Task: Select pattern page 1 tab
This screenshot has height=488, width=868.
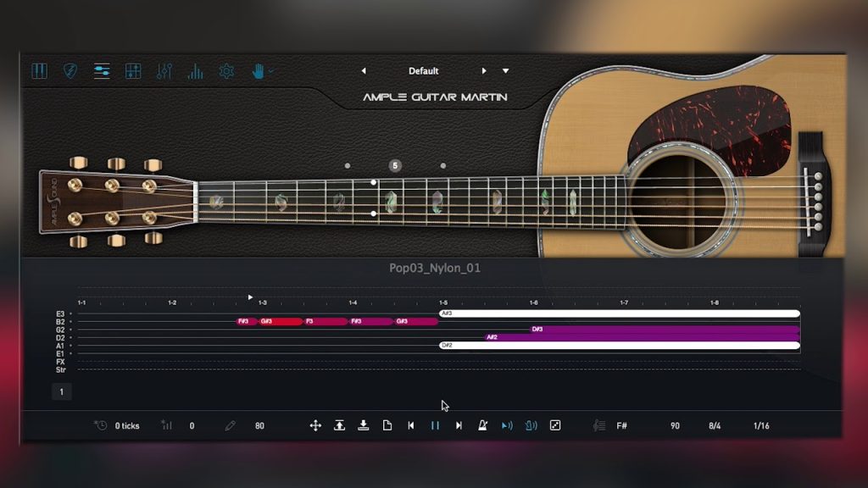Action: pyautogui.click(x=61, y=391)
